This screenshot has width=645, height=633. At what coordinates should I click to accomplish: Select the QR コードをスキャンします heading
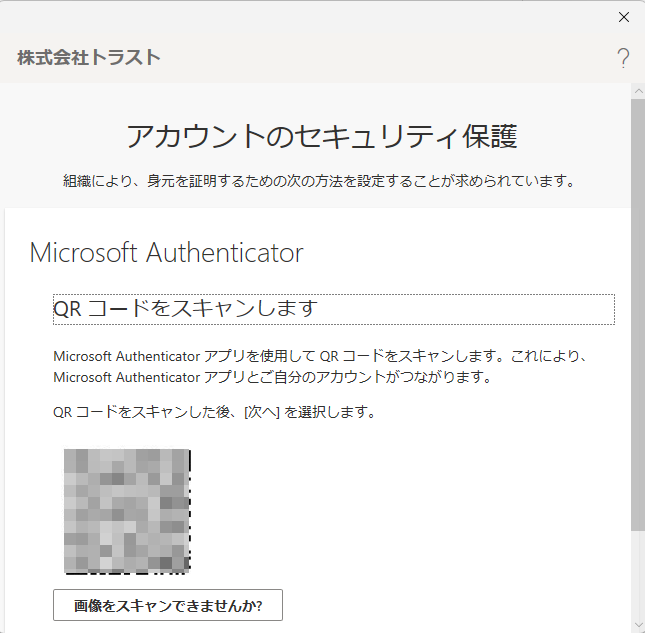coord(334,309)
